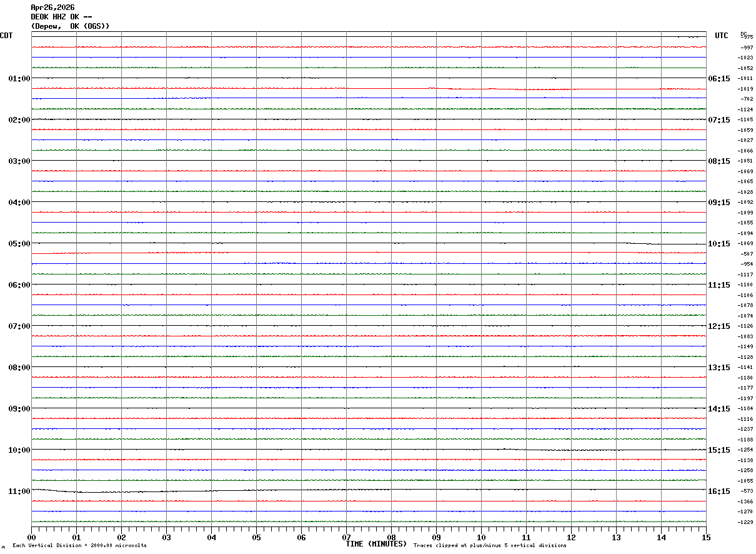Select the DC offset value -954
Screen dimensions: 756x554
coord(746,264)
